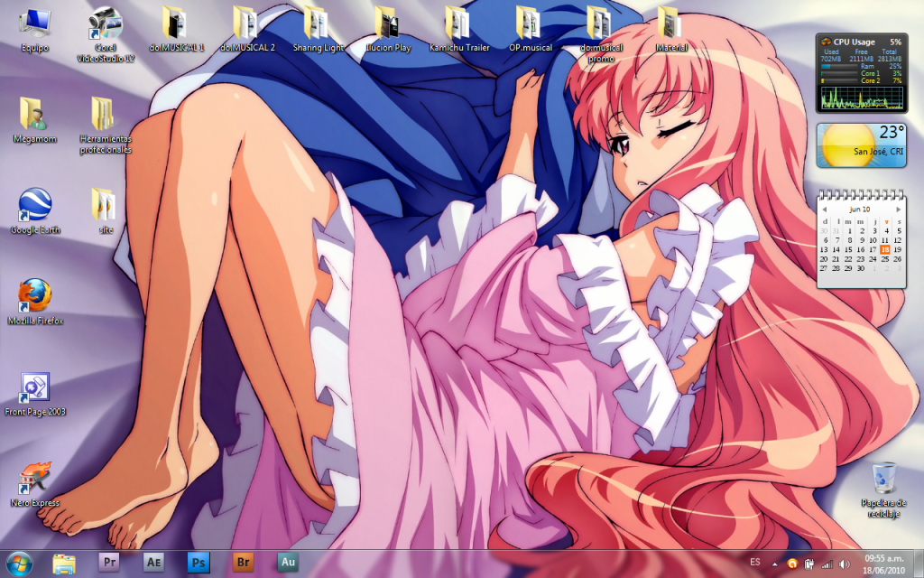Open the San José weather gadget
This screenshot has width=924, height=578.
(x=862, y=145)
